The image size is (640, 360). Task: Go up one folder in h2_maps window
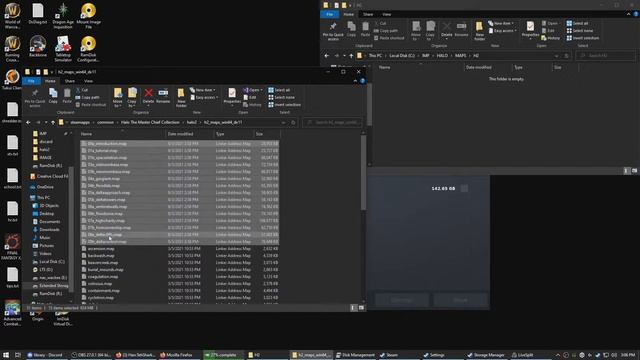[53, 122]
